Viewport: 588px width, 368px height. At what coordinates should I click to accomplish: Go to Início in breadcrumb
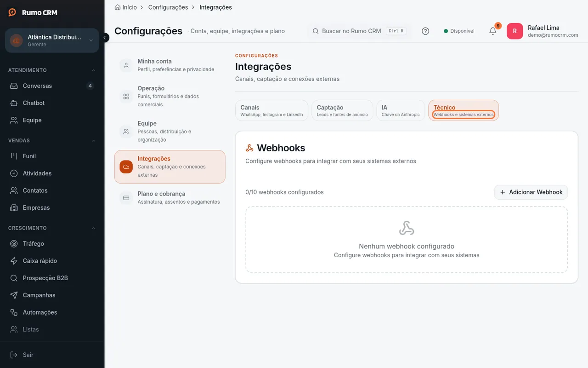coord(130,7)
